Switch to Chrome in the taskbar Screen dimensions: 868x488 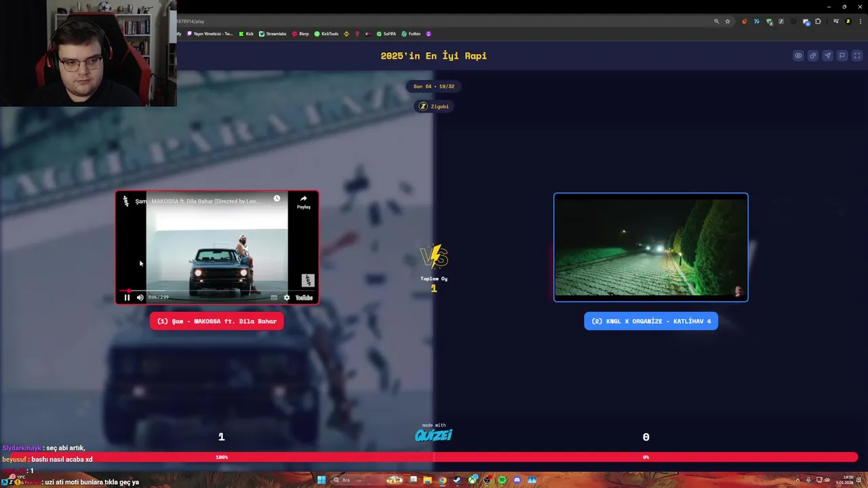tap(442, 480)
